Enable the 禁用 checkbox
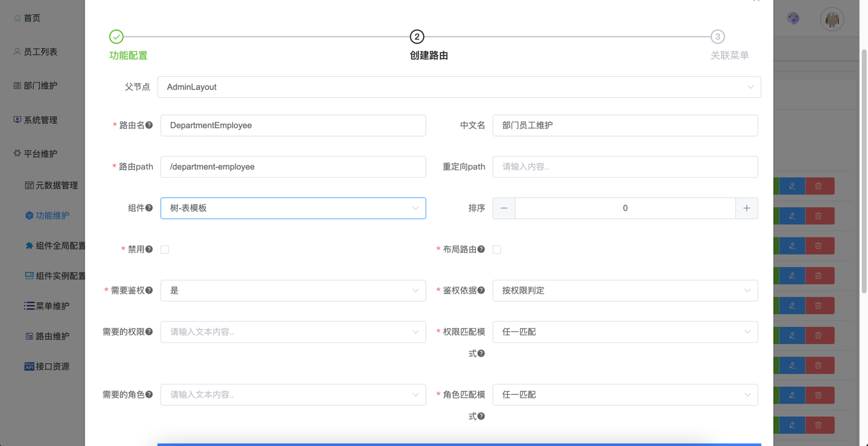This screenshot has width=868, height=446. pos(165,250)
